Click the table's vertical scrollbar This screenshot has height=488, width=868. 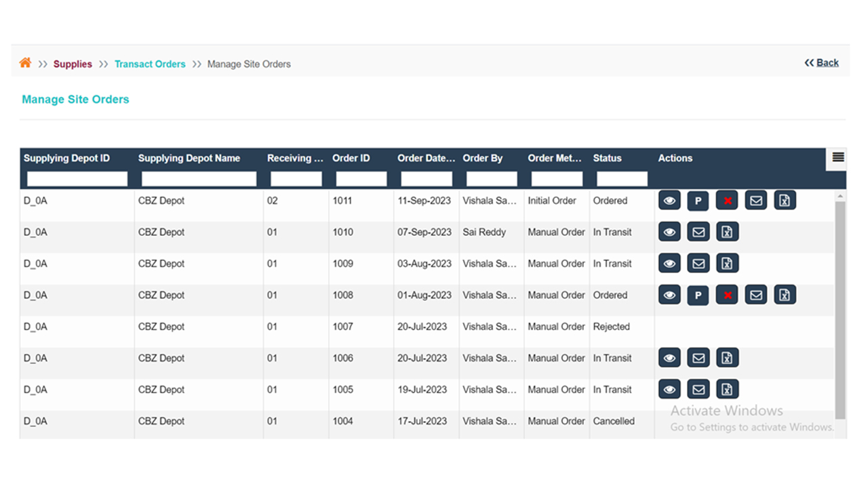tap(840, 305)
